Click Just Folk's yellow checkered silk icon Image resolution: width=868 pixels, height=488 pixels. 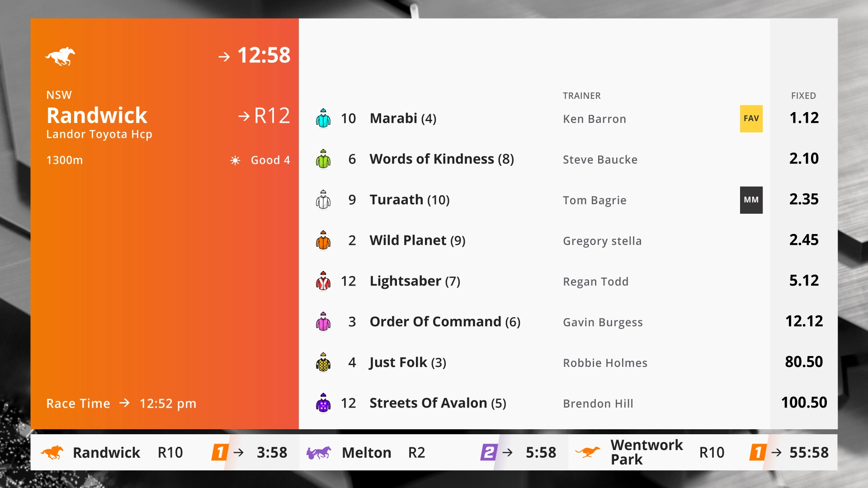(x=323, y=362)
